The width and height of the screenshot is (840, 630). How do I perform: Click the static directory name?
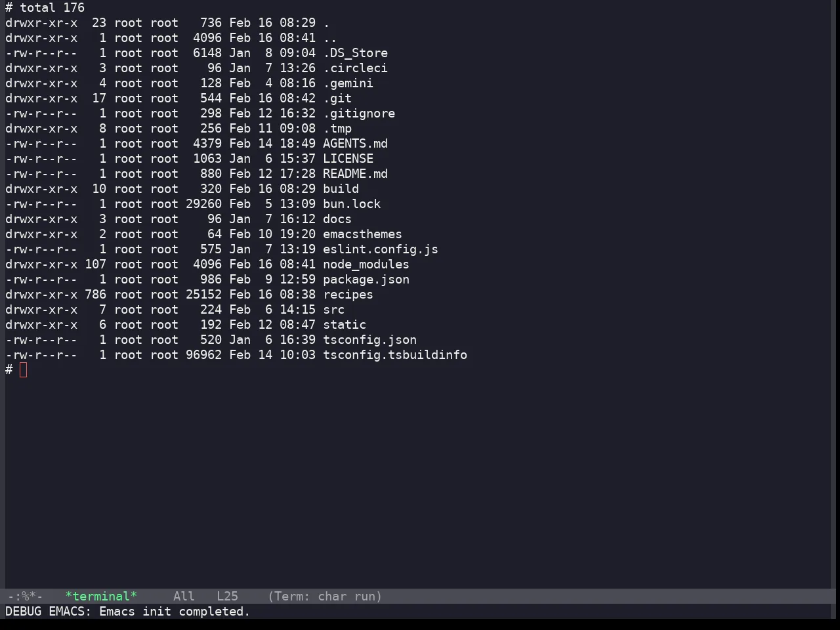coord(344,325)
